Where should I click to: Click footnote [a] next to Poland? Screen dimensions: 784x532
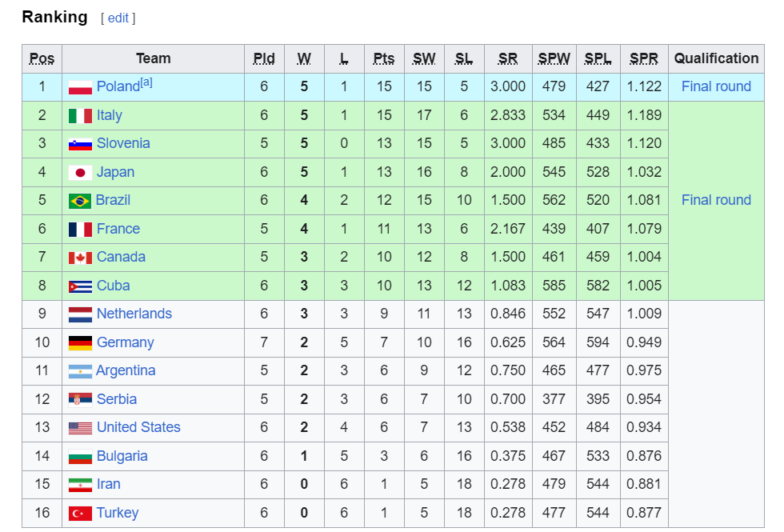[x=146, y=82]
